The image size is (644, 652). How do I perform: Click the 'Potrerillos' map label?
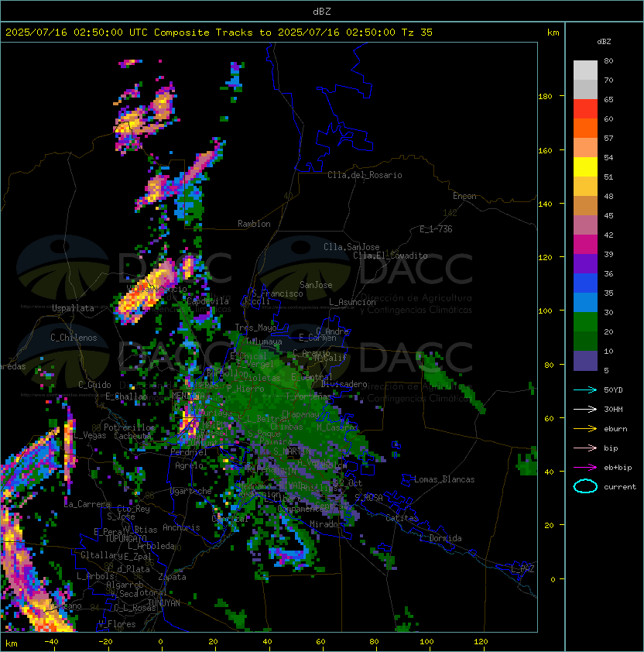click(129, 427)
